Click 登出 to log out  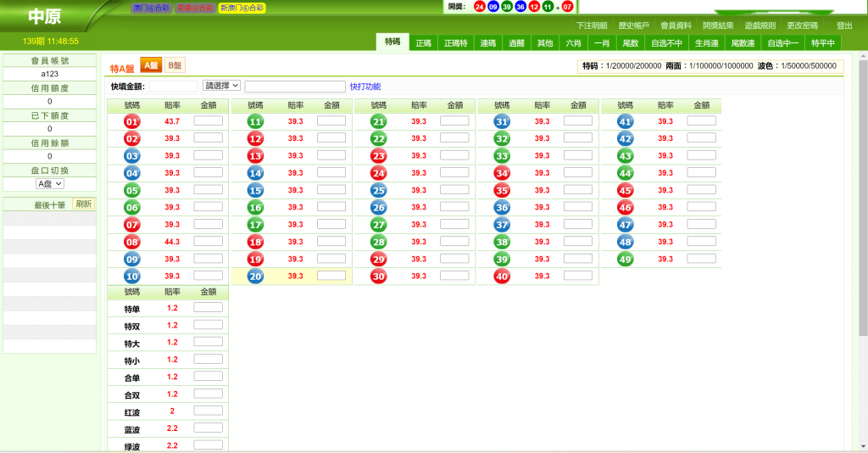[x=844, y=25]
